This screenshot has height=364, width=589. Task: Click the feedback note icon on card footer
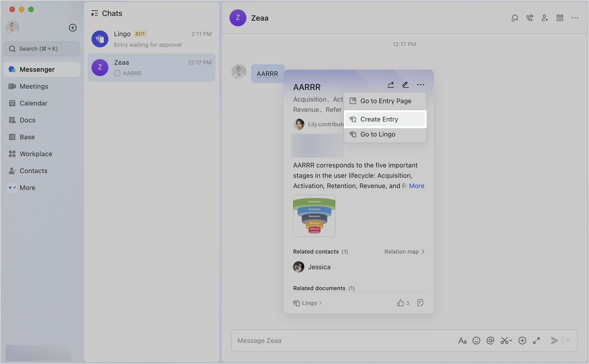click(420, 303)
